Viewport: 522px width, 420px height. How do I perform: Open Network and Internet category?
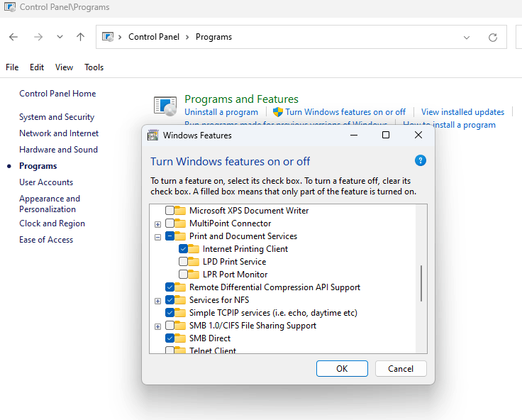click(x=59, y=133)
